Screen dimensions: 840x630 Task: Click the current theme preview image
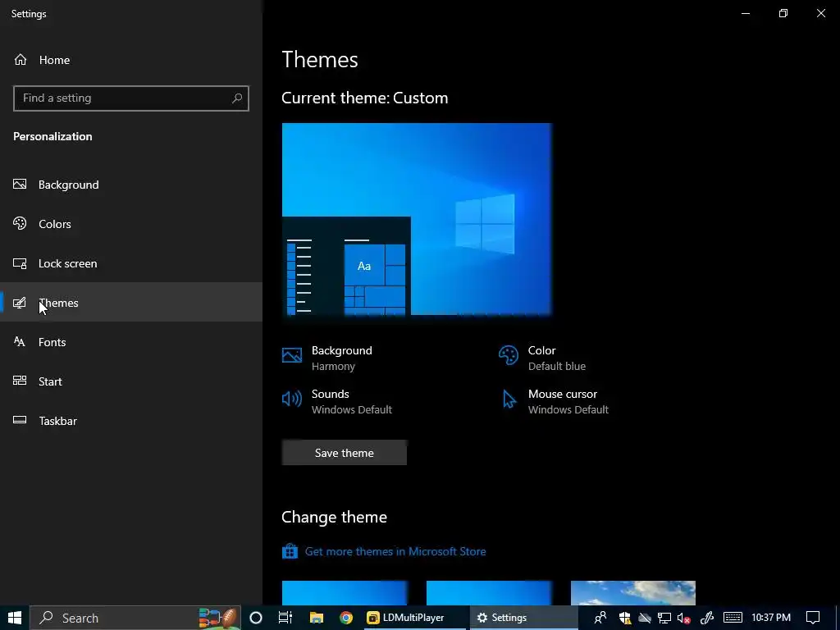(417, 219)
